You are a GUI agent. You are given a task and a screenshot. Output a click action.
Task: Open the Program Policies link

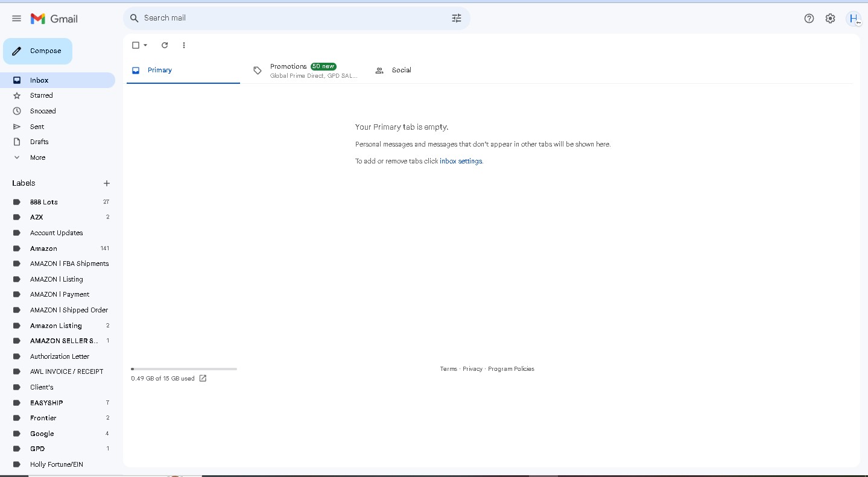(511, 369)
